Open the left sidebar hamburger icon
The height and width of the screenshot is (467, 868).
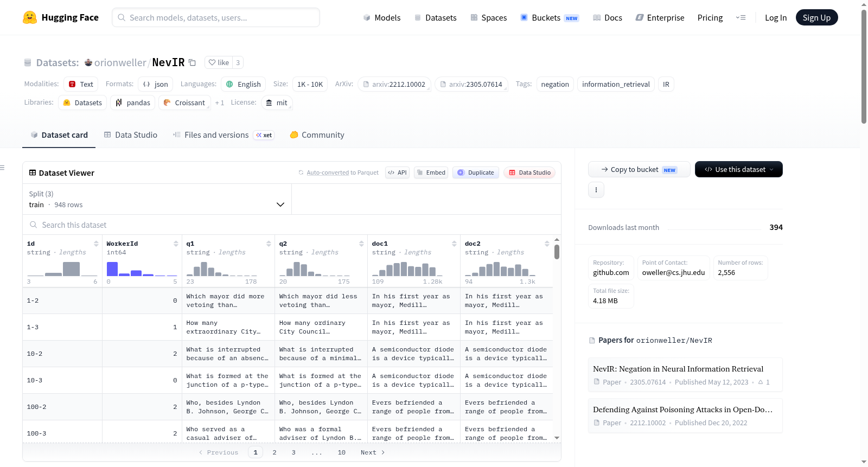point(2,168)
